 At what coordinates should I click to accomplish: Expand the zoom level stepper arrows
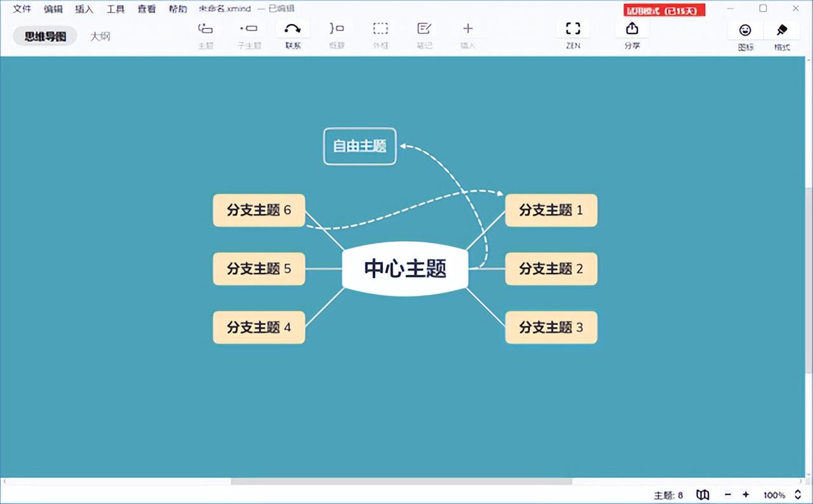pyautogui.click(x=799, y=494)
